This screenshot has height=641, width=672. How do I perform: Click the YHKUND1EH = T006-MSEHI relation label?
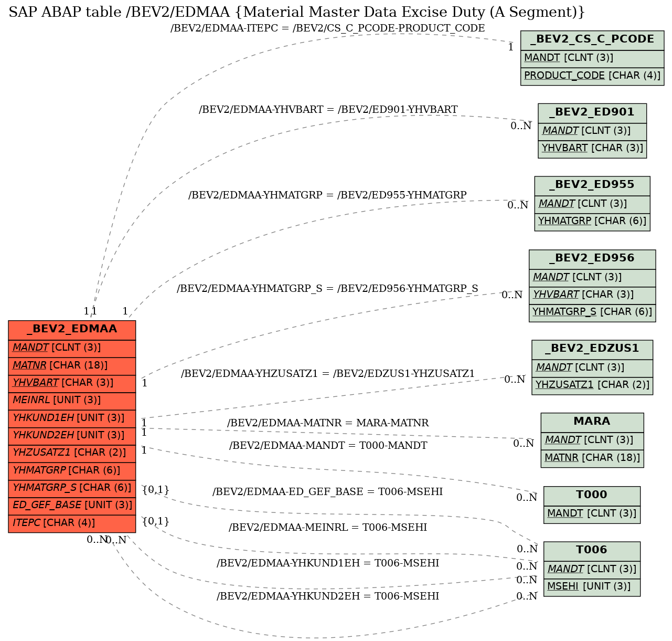[x=328, y=563]
